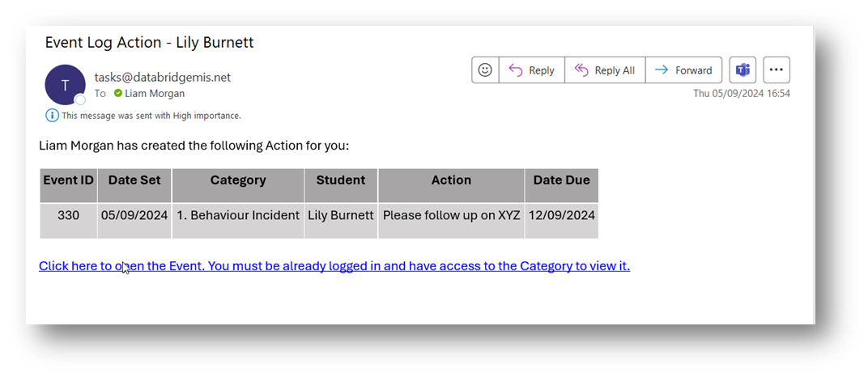Select the Behaviour Incident category cell
868x377 pixels.
(x=238, y=216)
